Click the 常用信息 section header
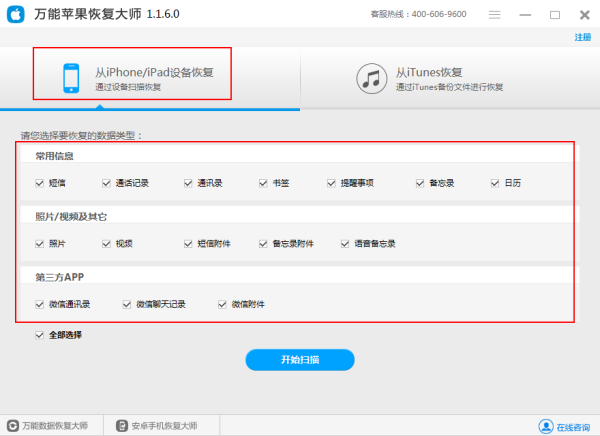Viewport: 600px width, 436px height. click(54, 156)
